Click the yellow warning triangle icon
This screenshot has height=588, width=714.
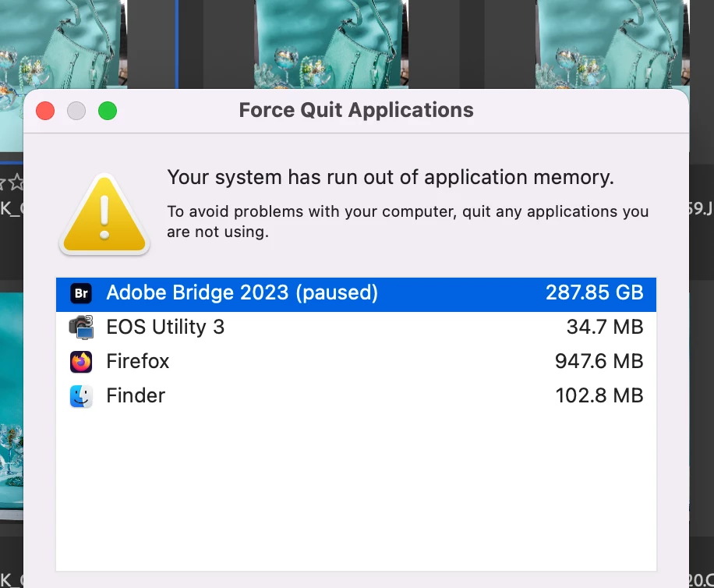tap(104, 214)
